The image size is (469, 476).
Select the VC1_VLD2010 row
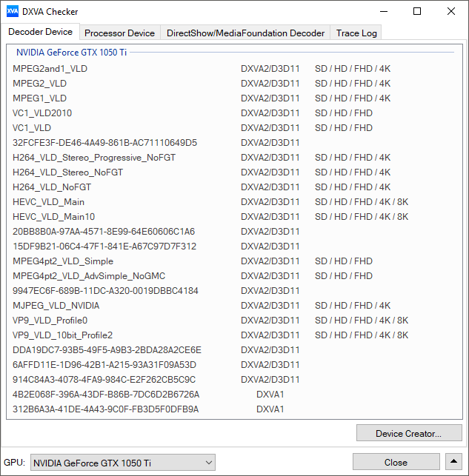pyautogui.click(x=234, y=113)
